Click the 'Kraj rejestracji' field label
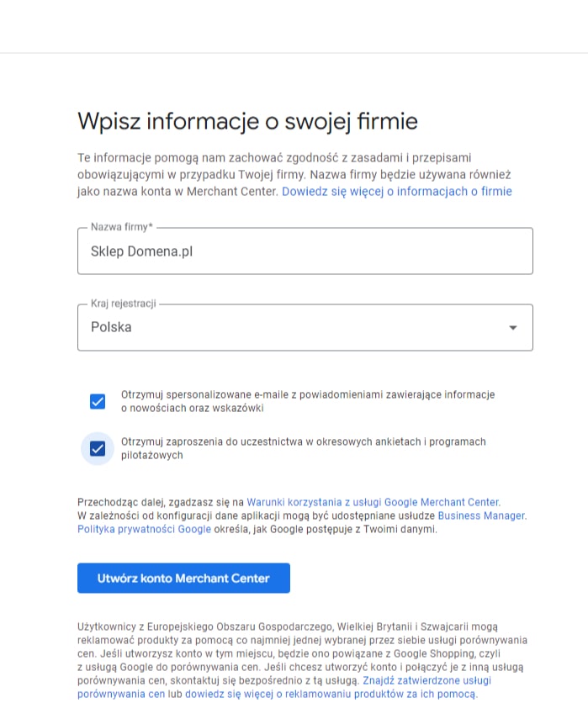 (124, 304)
